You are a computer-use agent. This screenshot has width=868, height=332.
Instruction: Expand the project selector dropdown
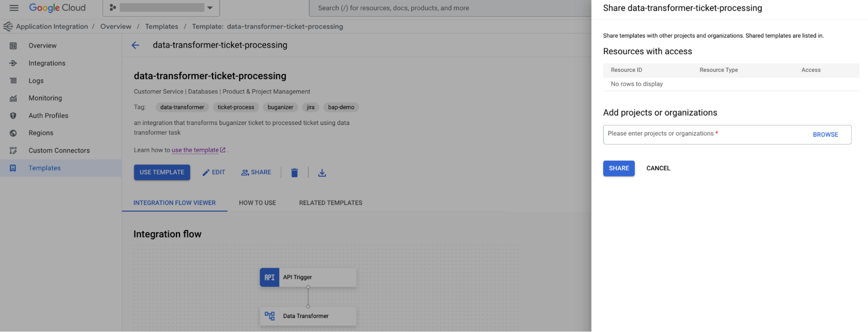click(210, 8)
